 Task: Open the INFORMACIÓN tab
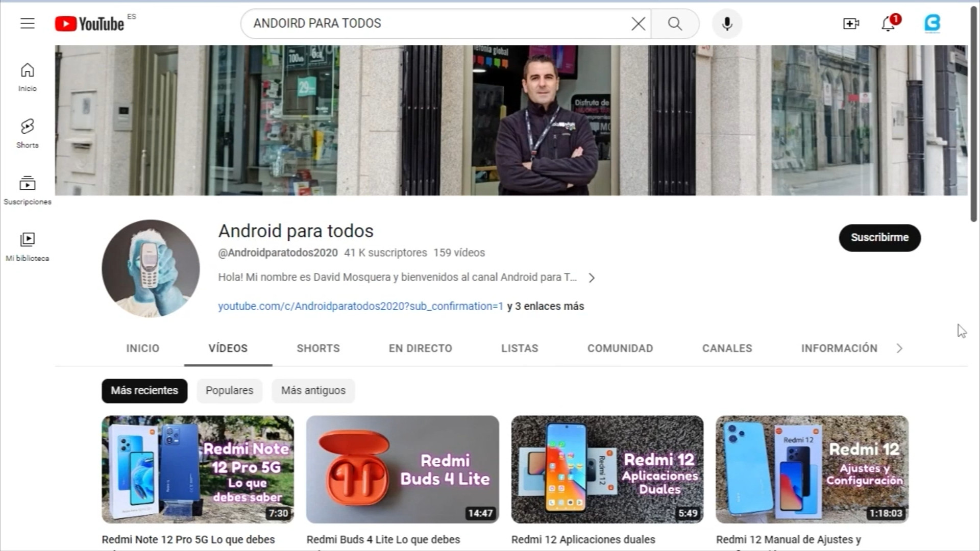tap(839, 348)
